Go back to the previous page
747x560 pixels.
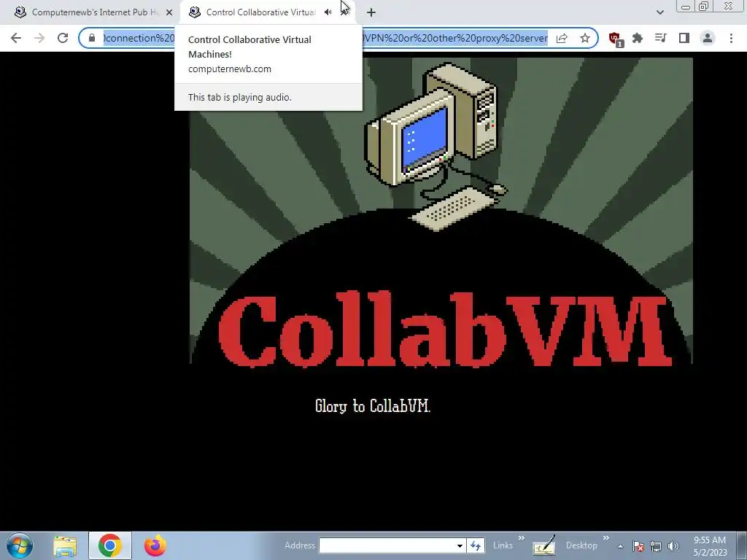[16, 38]
